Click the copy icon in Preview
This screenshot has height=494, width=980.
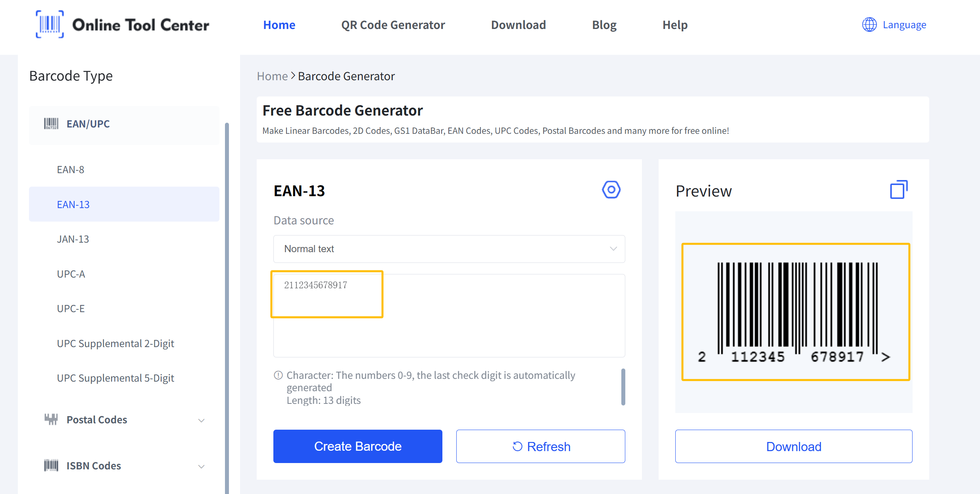coord(899,190)
